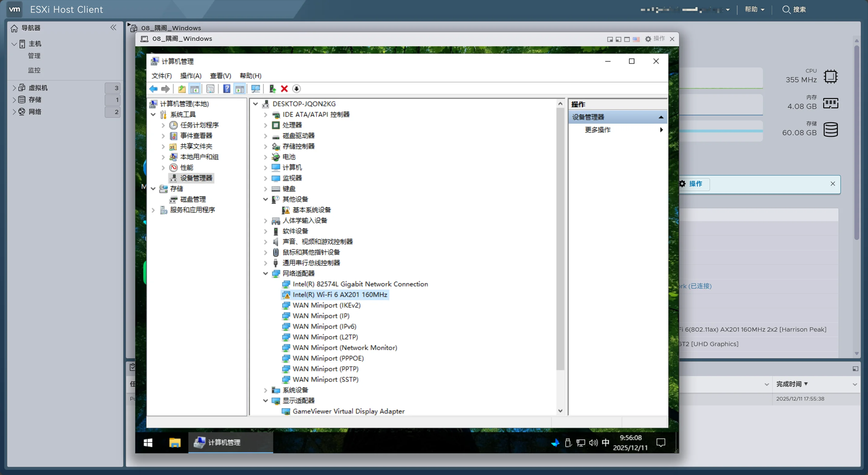Click the blue Back arrow in toolbar
Screen dimensions: 868x475
153,89
